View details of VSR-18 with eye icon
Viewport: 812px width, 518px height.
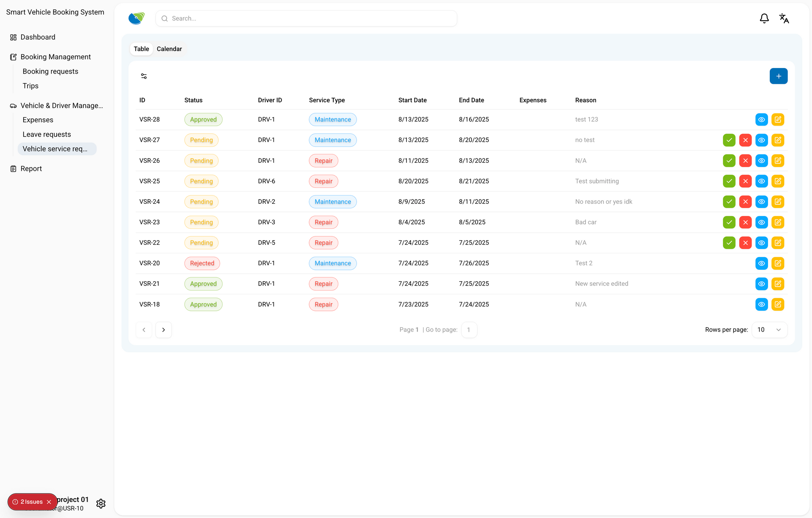point(761,304)
